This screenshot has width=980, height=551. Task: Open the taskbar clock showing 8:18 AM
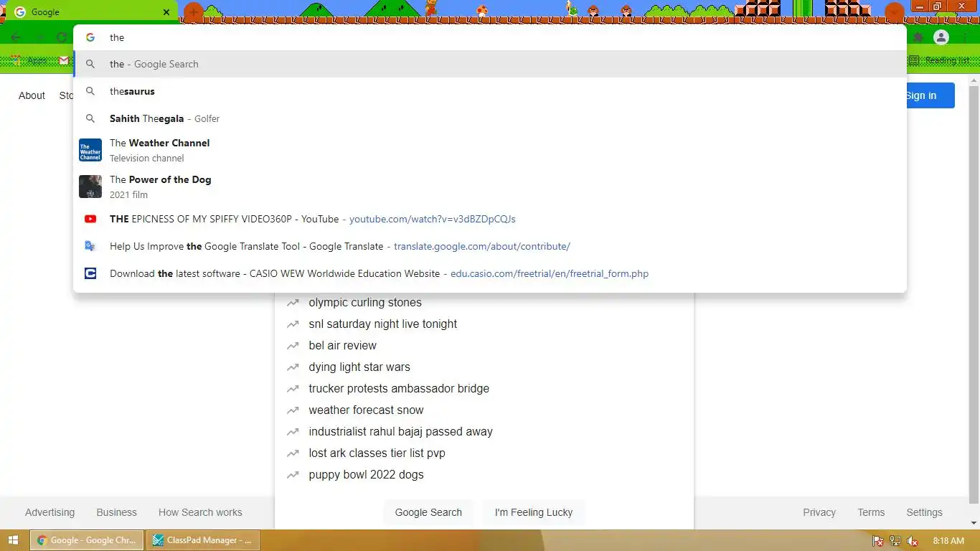(x=948, y=541)
